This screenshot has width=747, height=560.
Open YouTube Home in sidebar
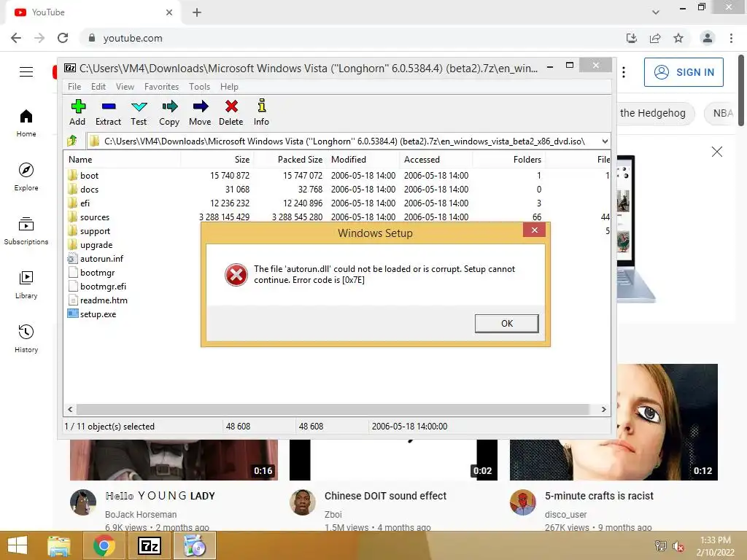[x=26, y=123]
